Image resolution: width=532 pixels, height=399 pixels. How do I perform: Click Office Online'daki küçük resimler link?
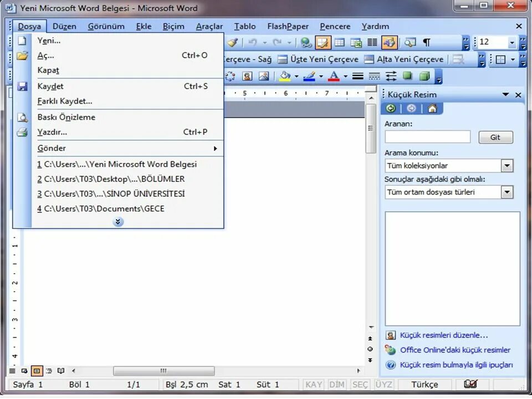click(x=456, y=350)
